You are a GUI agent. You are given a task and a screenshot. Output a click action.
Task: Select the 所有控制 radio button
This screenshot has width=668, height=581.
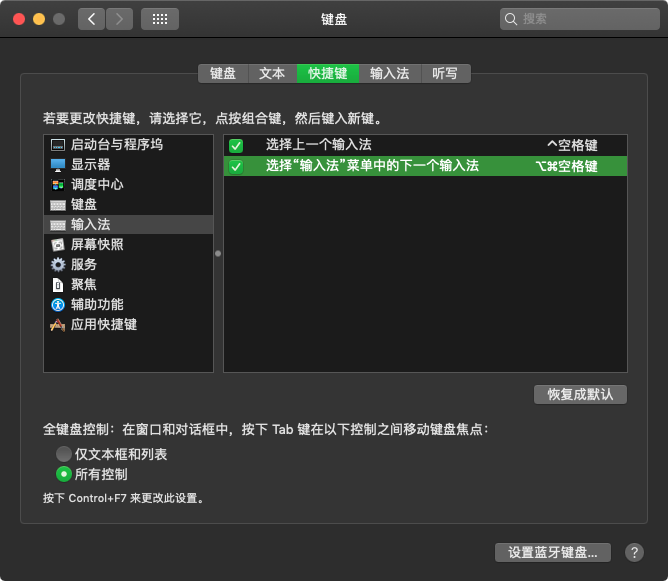[64, 474]
